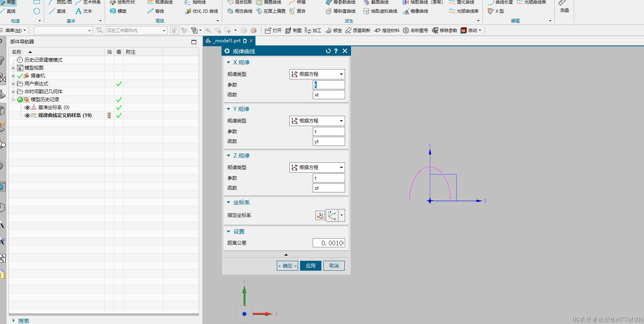Screen dimensions: 644x324
Task: Open the 仅在工作部件内 selection scope dropdown
Action: pos(136,30)
